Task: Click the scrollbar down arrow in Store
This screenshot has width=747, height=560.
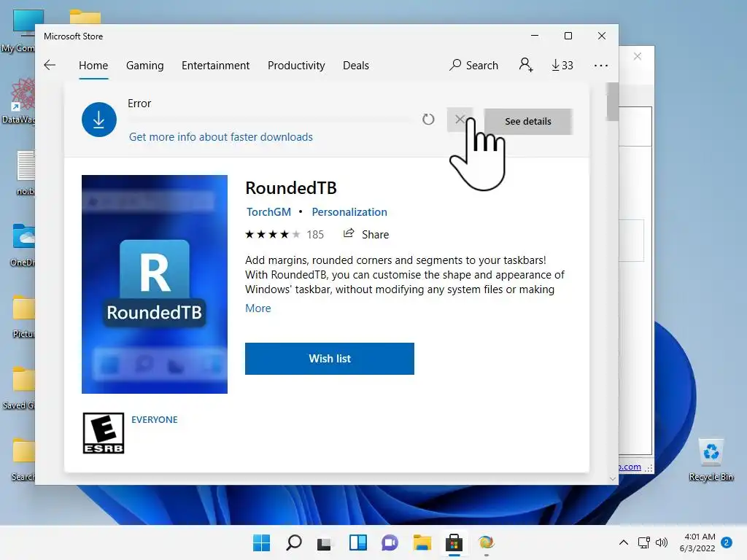Action: pyautogui.click(x=613, y=478)
